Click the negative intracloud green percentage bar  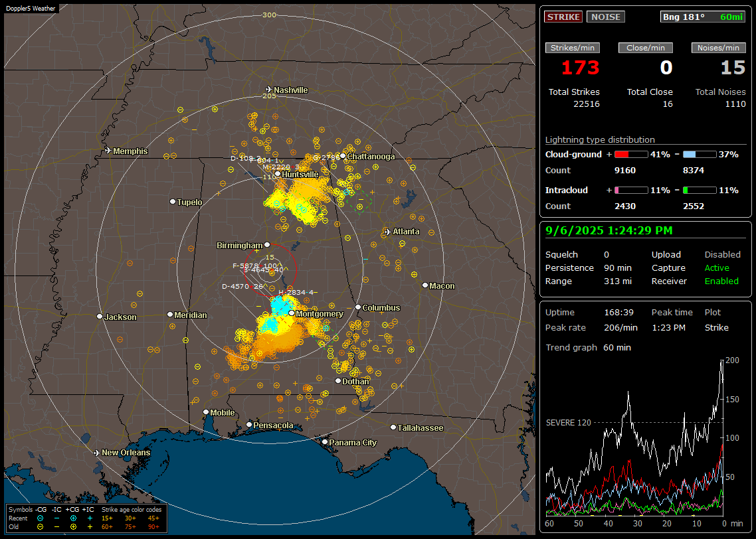700,191
